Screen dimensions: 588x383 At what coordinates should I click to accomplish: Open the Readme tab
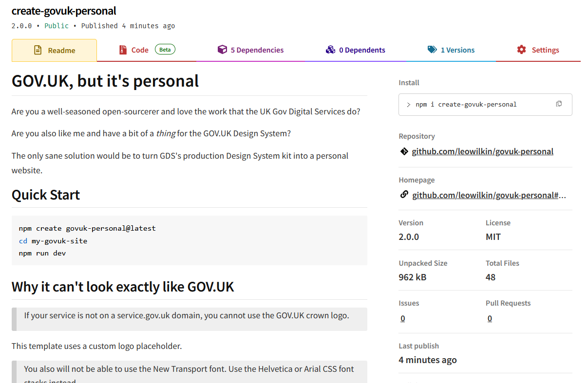(55, 50)
